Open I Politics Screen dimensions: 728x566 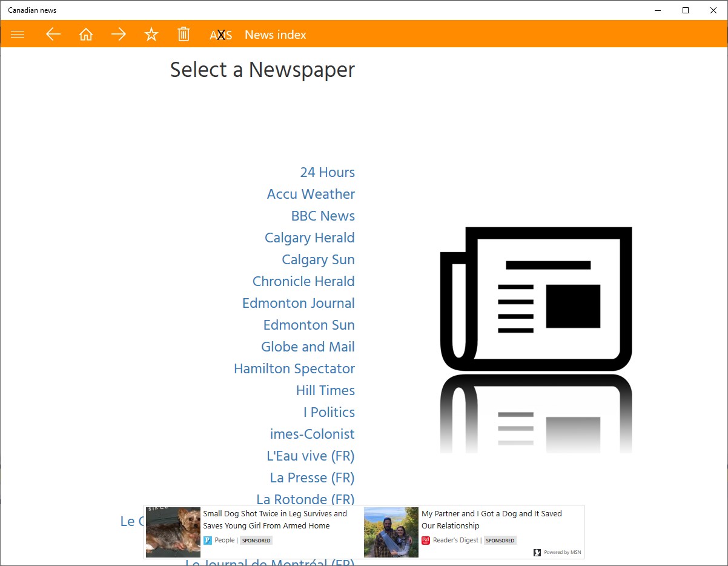tap(329, 413)
